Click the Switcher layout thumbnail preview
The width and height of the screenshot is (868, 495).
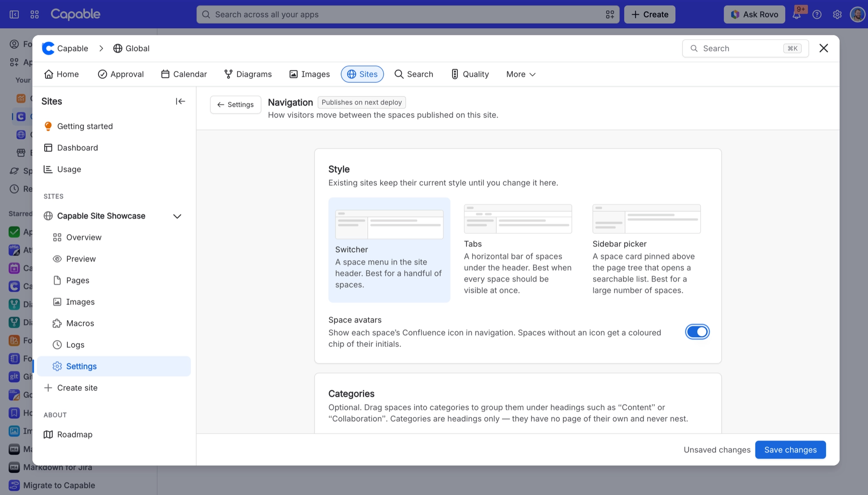pyautogui.click(x=389, y=224)
